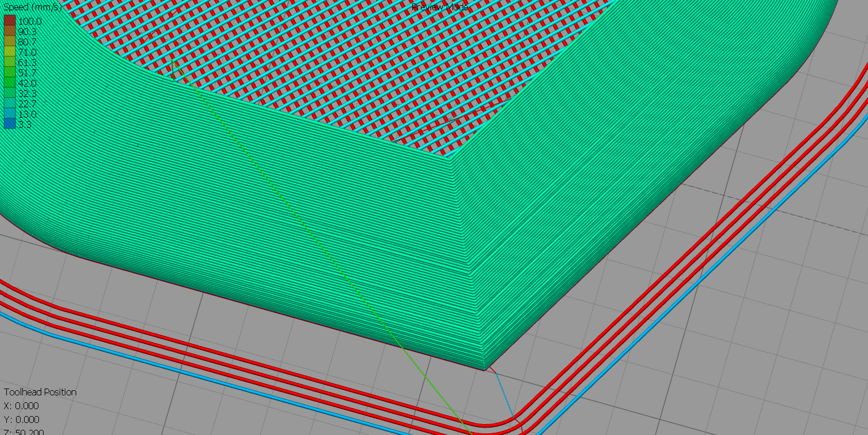Click the 51.7 speed legend color swatch
The height and width of the screenshot is (435, 868).
point(10,73)
